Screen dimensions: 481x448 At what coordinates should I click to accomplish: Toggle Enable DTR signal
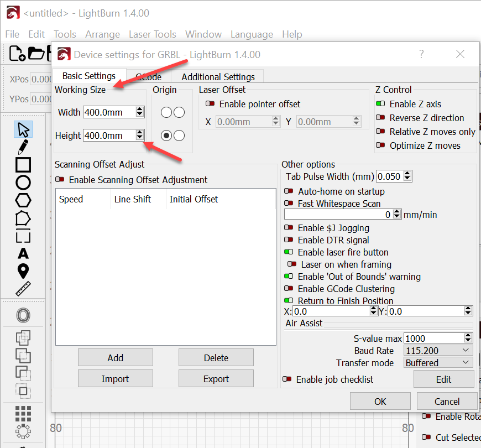coord(289,240)
